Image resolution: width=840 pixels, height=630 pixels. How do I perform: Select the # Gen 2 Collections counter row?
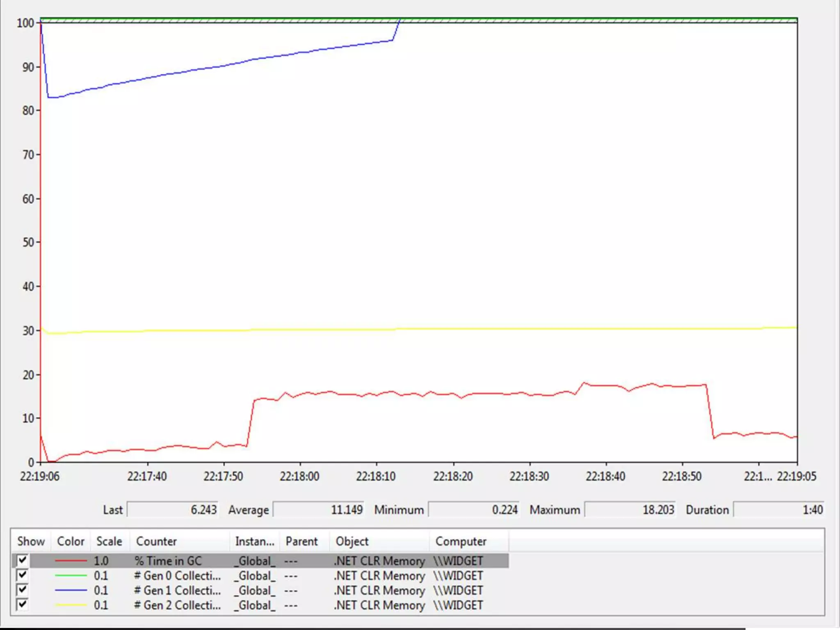(x=177, y=605)
